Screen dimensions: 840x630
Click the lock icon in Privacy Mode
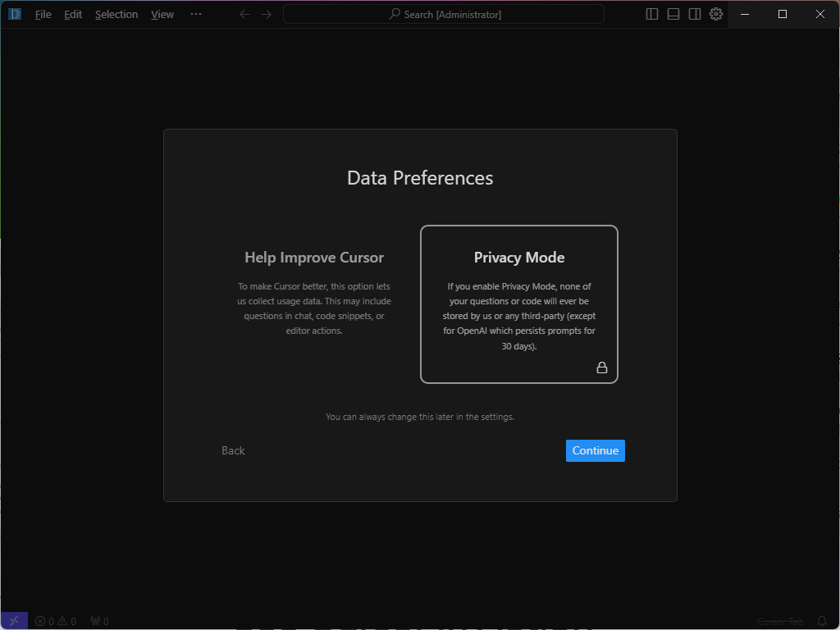(602, 367)
